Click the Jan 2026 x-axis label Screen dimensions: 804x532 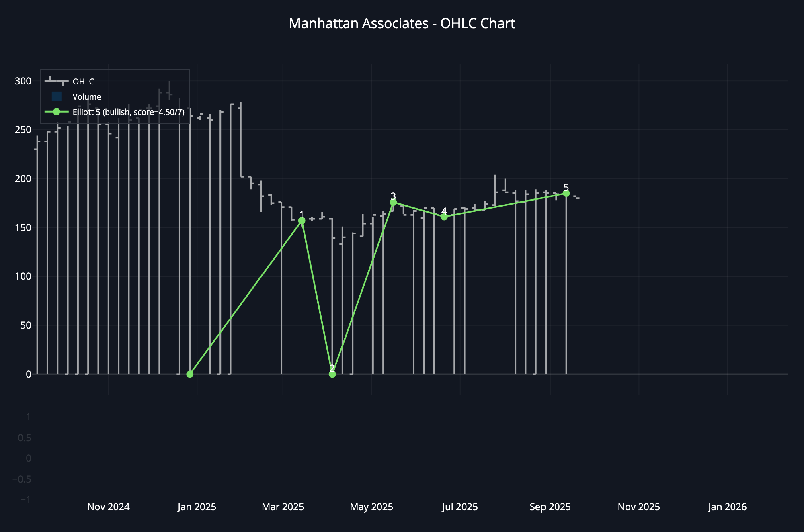727,507
